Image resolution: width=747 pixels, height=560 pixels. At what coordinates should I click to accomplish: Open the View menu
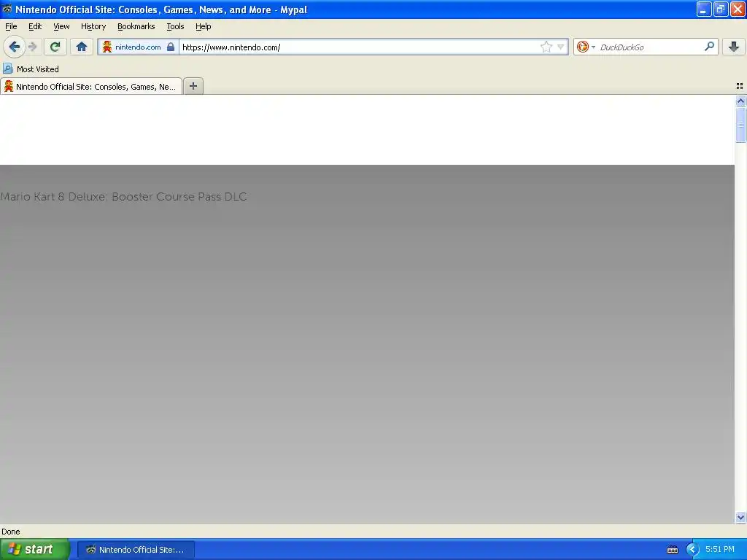point(61,26)
